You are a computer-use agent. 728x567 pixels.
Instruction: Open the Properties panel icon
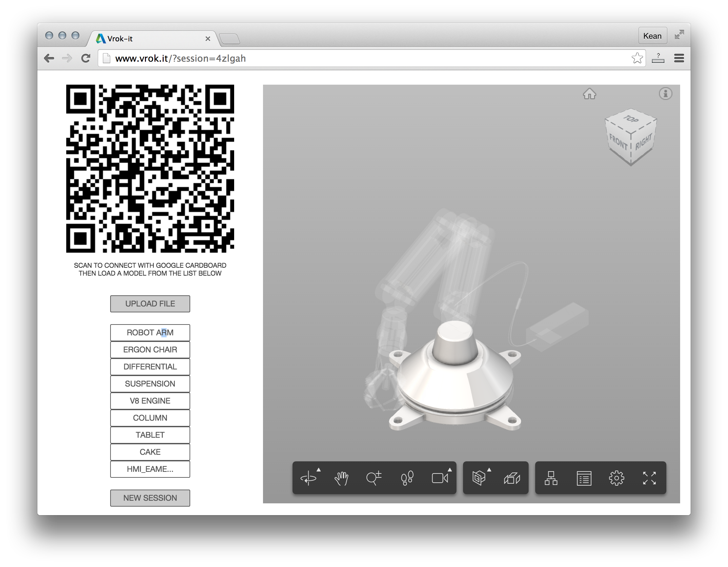[x=584, y=478]
